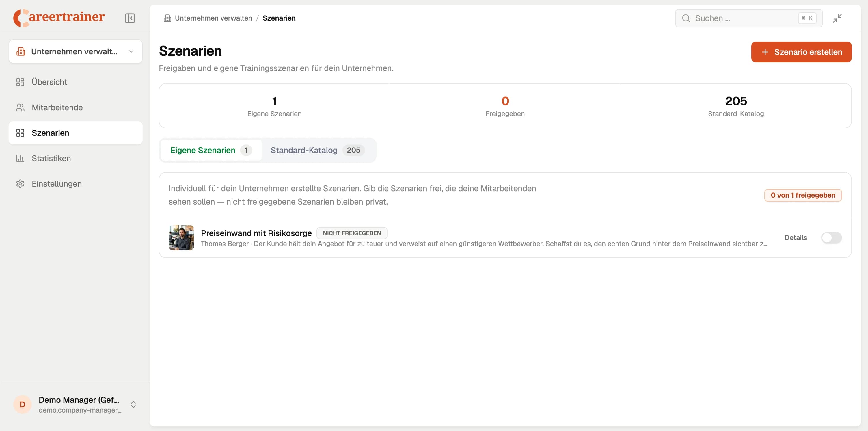Screen dimensions: 868x431
Task: Click the minimize arrows icon top right
Action: point(837,18)
